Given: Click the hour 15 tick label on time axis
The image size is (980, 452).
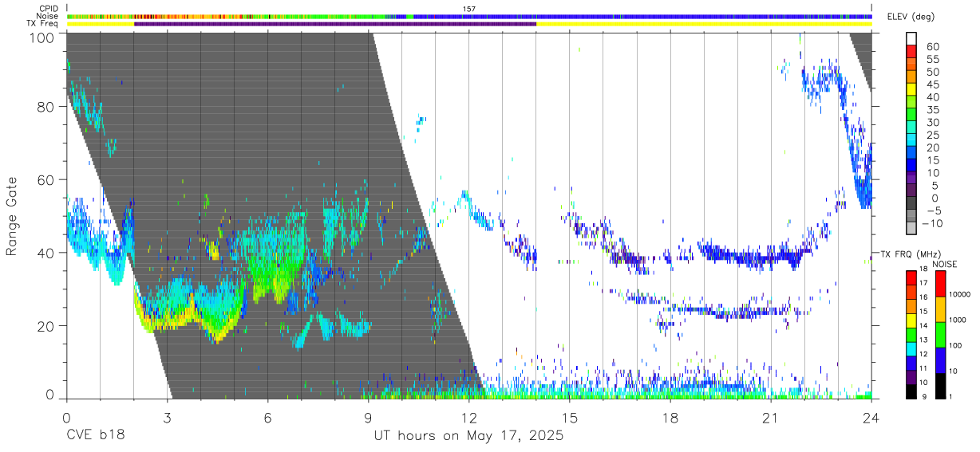Looking at the screenshot, I should pos(570,418).
